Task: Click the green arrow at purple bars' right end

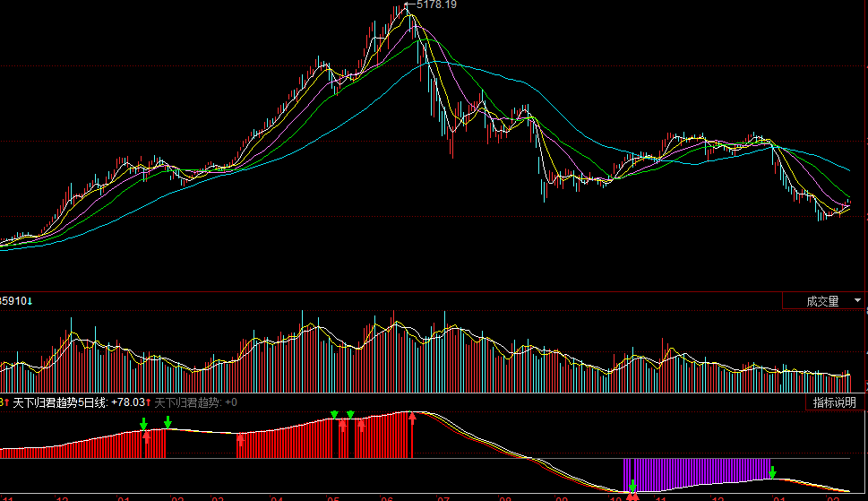Action: coord(772,471)
